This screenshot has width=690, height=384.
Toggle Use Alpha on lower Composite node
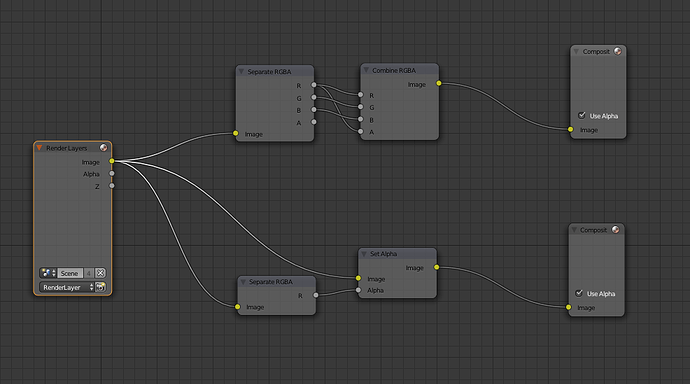pyautogui.click(x=579, y=293)
